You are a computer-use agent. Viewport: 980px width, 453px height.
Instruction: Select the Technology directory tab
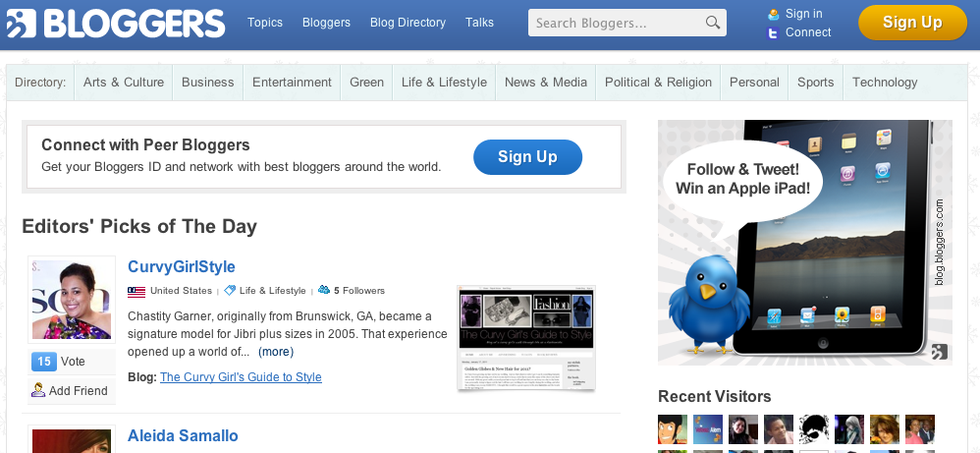pyautogui.click(x=885, y=83)
